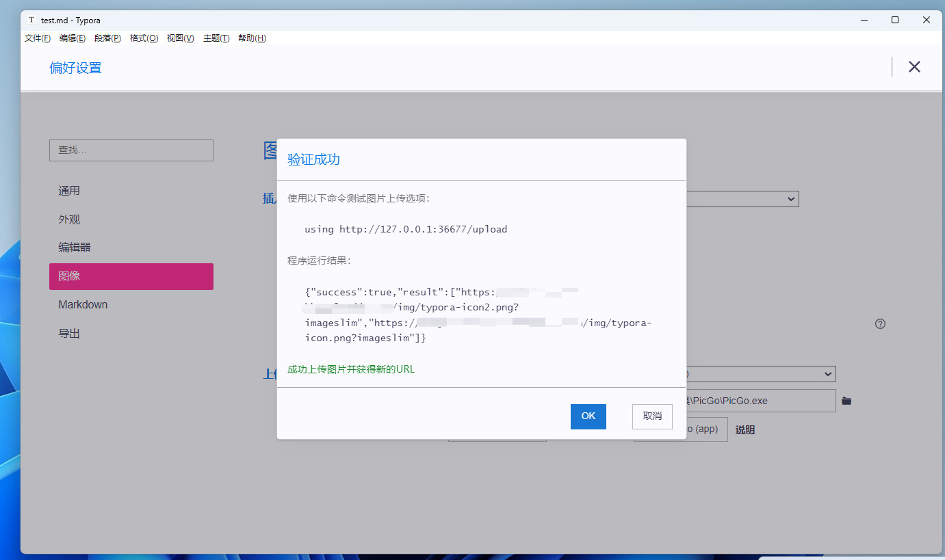Select the 通用 settings category

[131, 191]
